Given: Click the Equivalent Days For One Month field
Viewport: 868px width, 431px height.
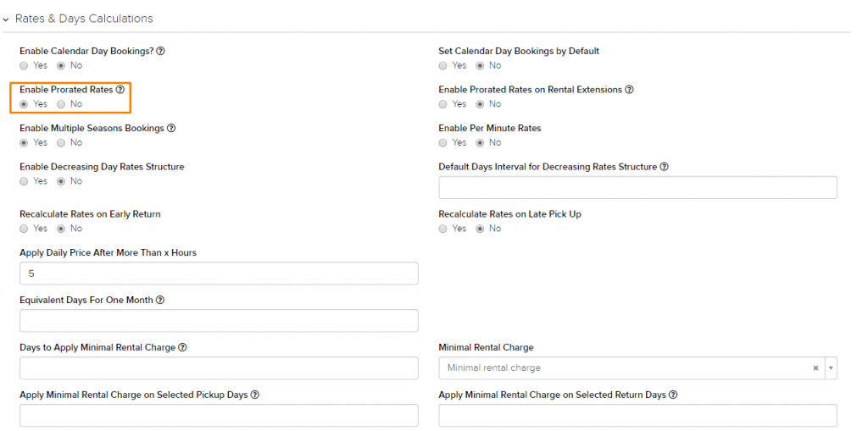Looking at the screenshot, I should tap(219, 321).
